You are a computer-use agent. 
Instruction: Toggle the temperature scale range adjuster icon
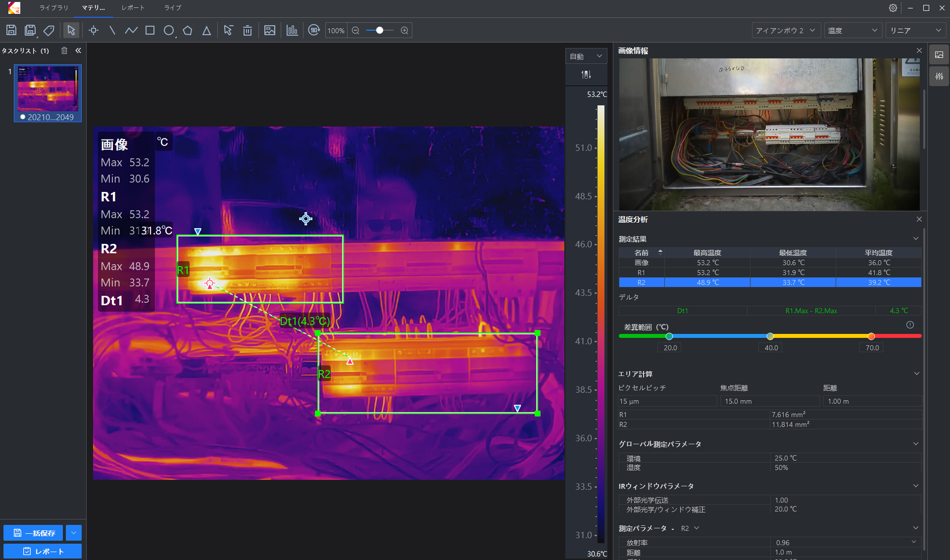point(586,75)
